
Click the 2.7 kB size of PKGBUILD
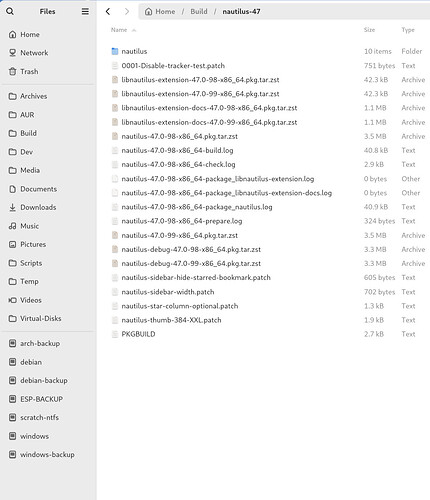tap(374, 334)
